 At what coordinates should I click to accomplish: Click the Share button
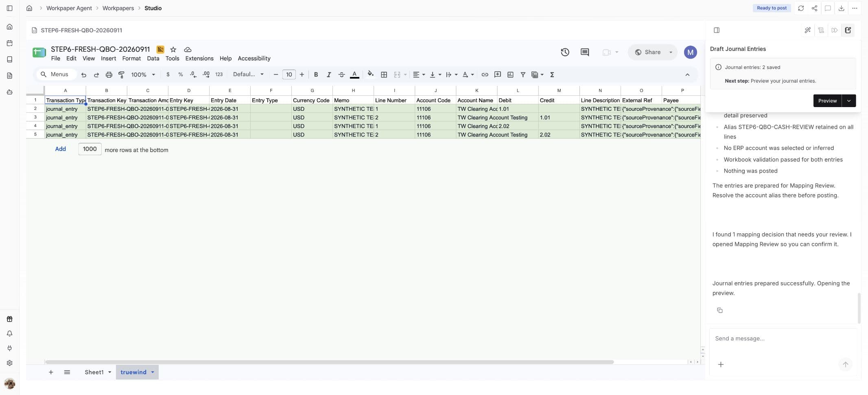click(648, 52)
